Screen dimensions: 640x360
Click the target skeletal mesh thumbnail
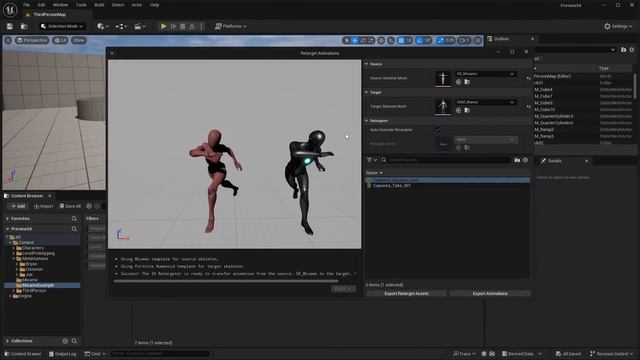coord(443,107)
